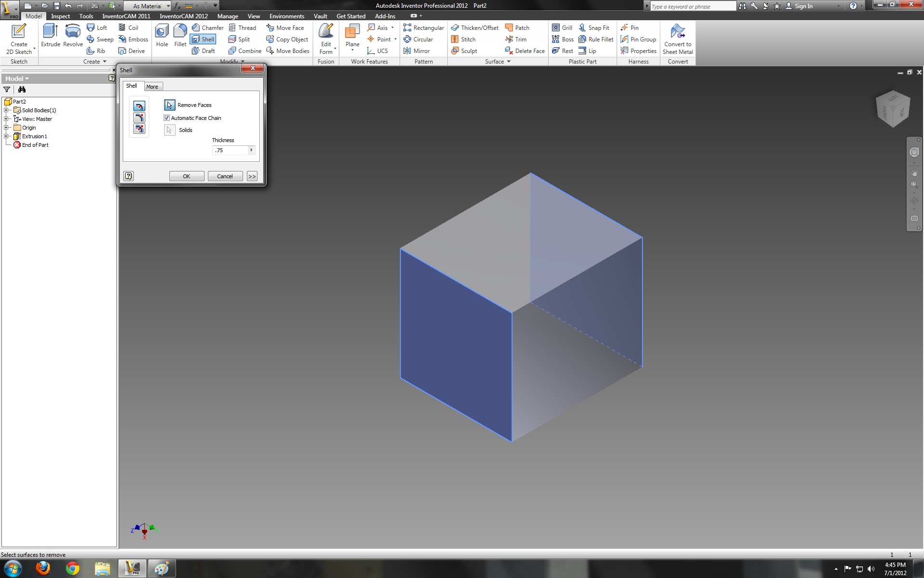Open the Shell tab in dialog
This screenshot has height=578, width=924.
[132, 86]
